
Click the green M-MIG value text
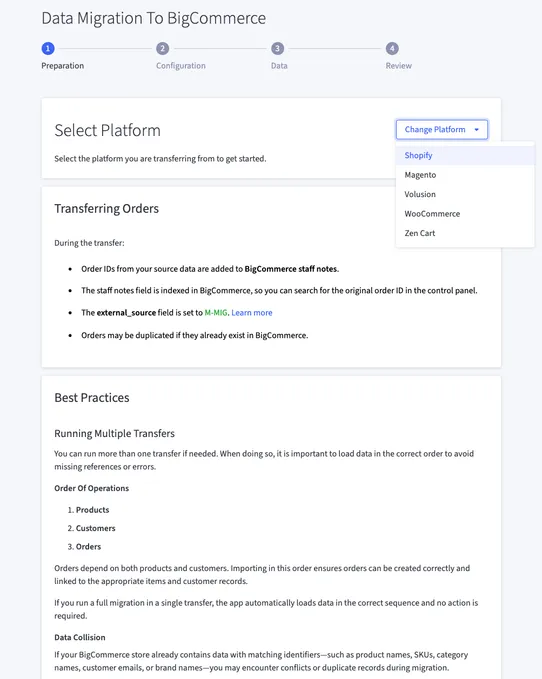pyautogui.click(x=216, y=313)
